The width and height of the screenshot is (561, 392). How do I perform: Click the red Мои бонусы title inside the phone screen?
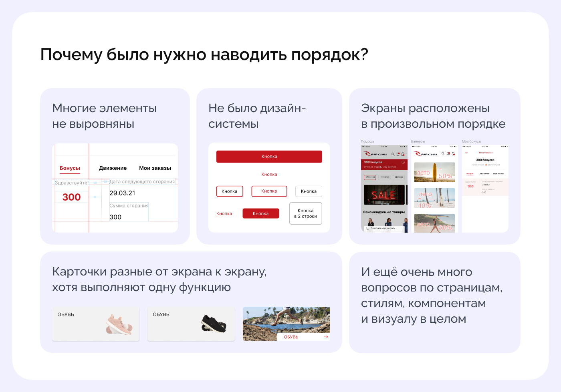pos(486,153)
